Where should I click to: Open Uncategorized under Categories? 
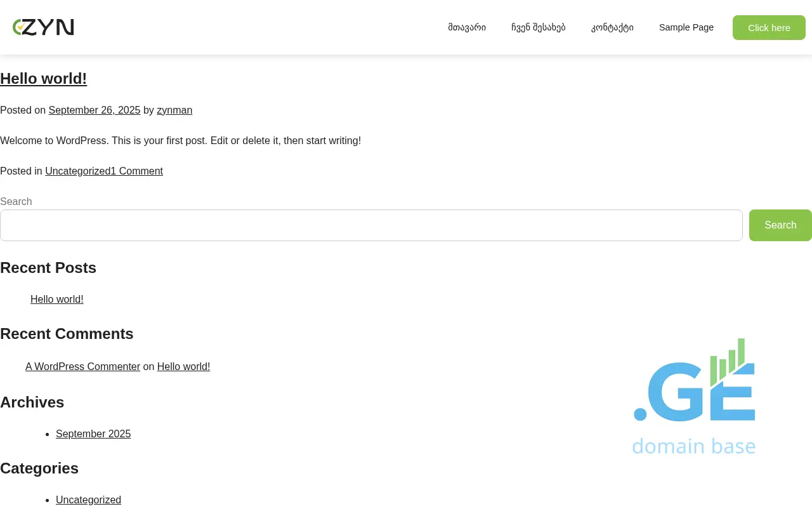pos(88,500)
